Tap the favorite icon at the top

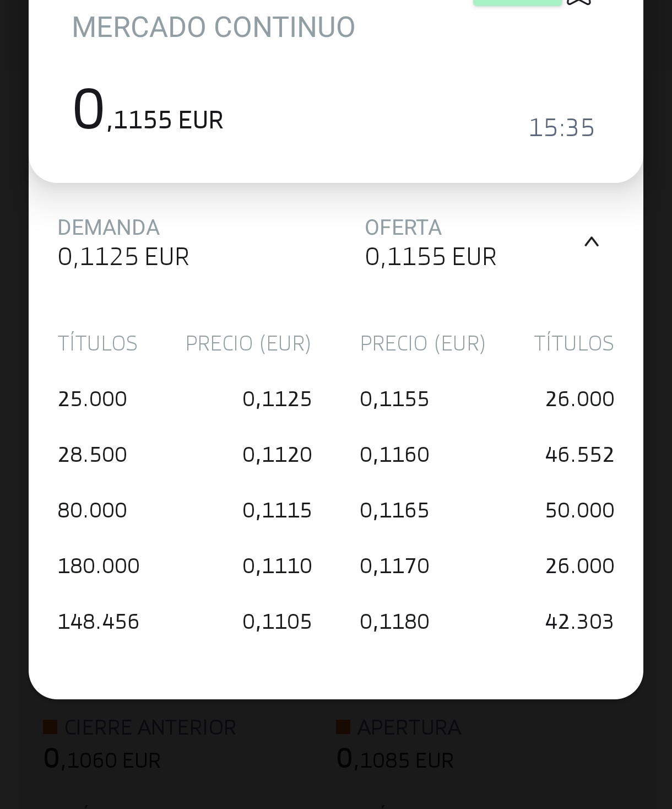pos(578,2)
